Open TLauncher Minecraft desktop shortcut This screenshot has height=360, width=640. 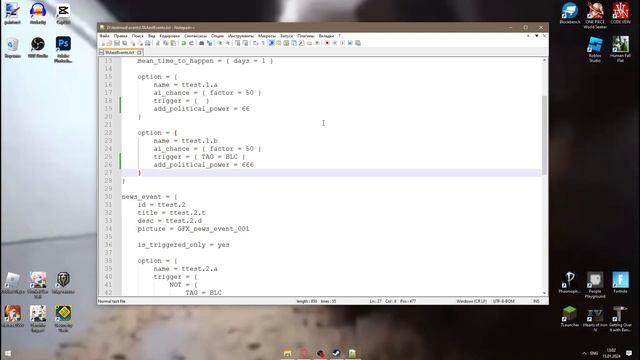(x=569, y=316)
